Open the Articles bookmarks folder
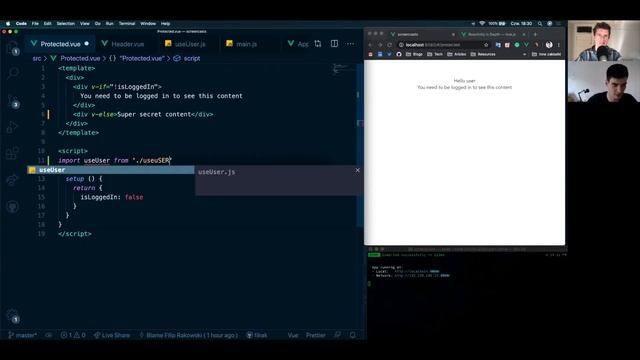This screenshot has height=360, width=640. click(456, 54)
